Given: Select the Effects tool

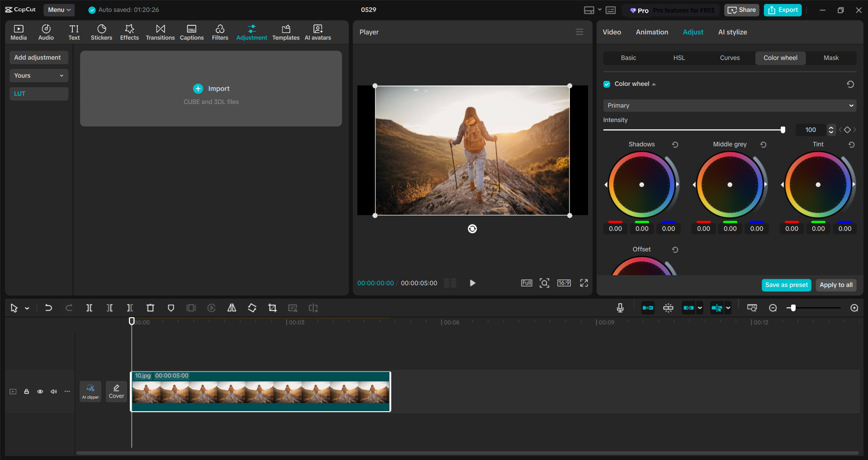Looking at the screenshot, I should coord(129,32).
